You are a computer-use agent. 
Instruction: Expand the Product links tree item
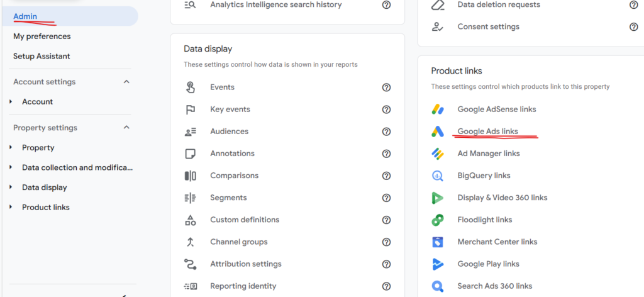click(x=11, y=207)
